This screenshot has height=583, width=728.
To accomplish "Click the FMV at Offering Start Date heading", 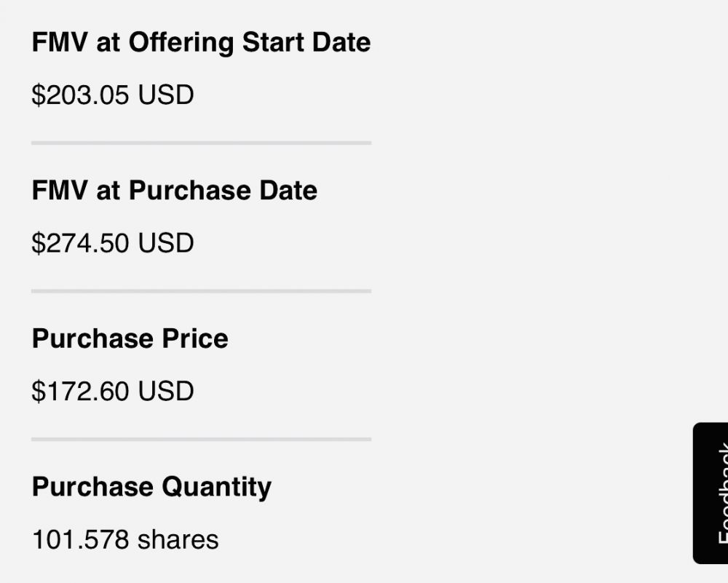I will (x=201, y=42).
